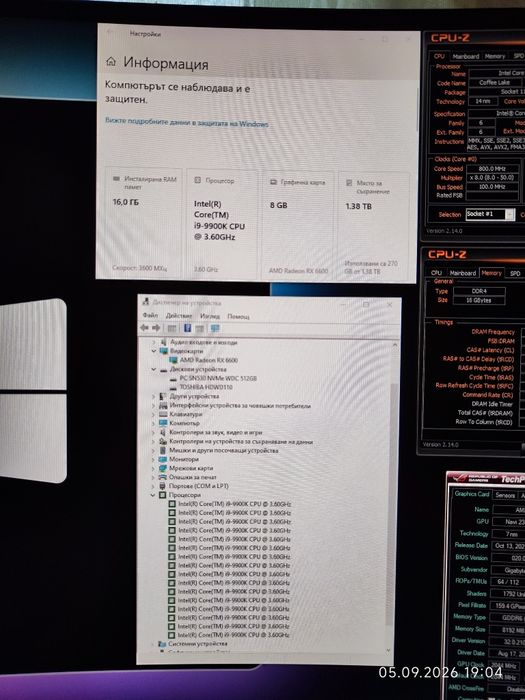Select the Процесор info card

[222, 223]
